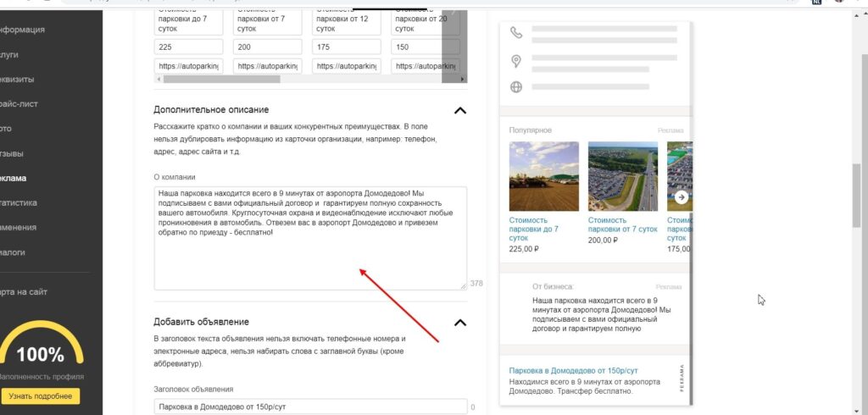The width and height of the screenshot is (868, 415).
Task: Click the location pin icon in the preview
Action: 515,61
